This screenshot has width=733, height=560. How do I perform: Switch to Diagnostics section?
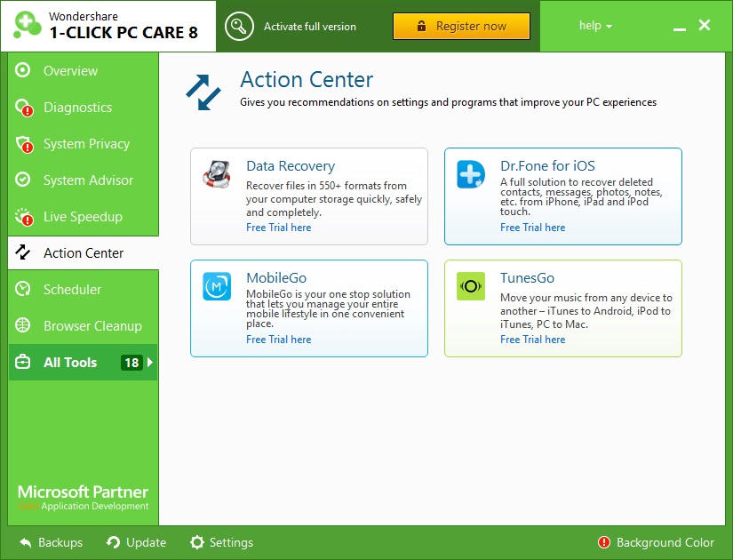77,108
